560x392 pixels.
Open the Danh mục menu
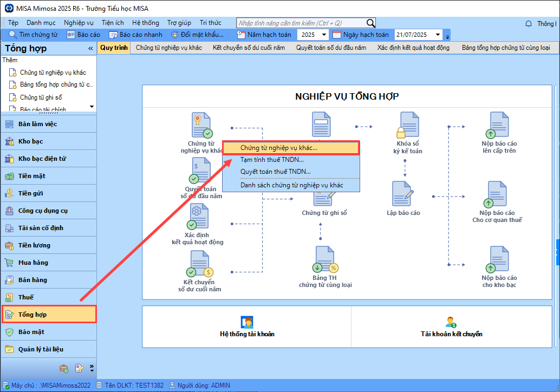click(41, 23)
